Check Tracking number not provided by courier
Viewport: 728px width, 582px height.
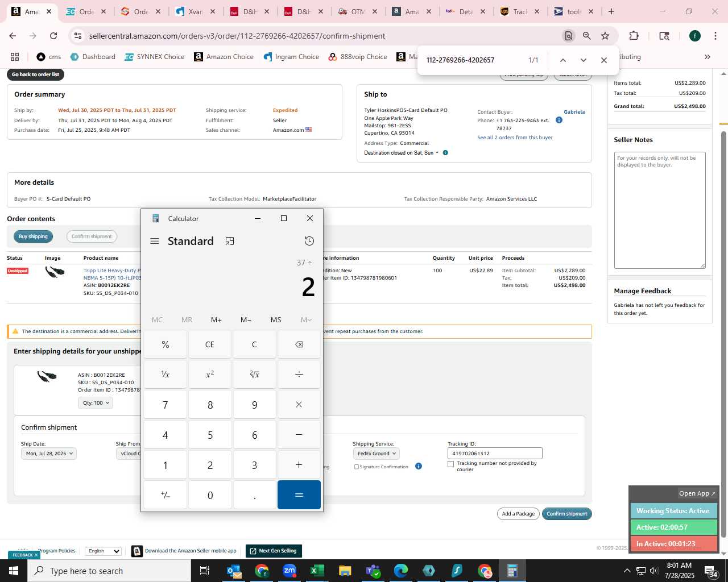click(451, 464)
